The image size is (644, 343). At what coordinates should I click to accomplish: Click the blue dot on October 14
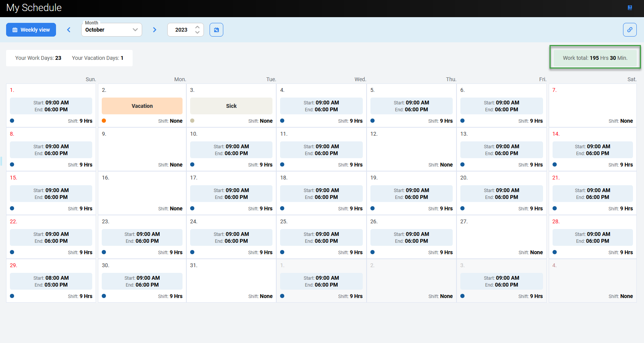(555, 165)
